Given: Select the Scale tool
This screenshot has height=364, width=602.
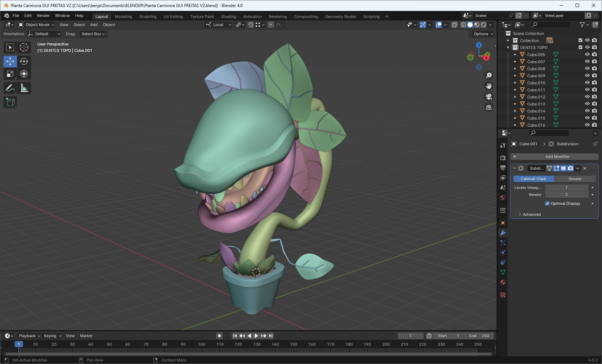Looking at the screenshot, I should click(10, 74).
